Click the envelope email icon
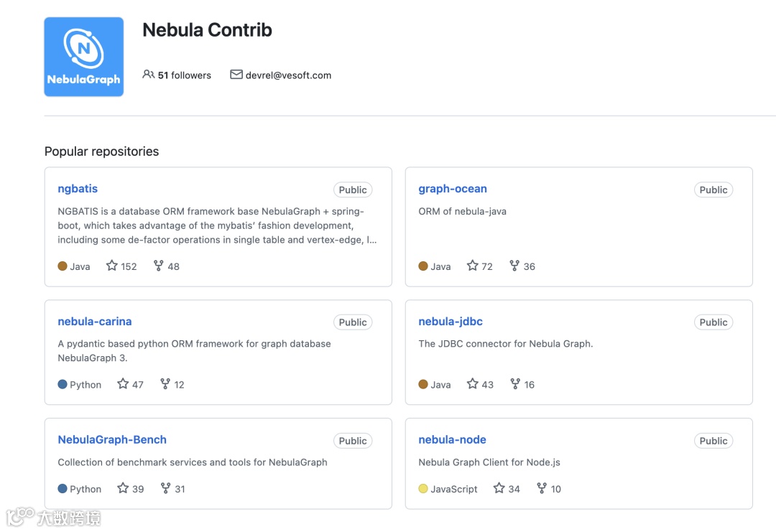The width and height of the screenshot is (776, 532). click(236, 75)
